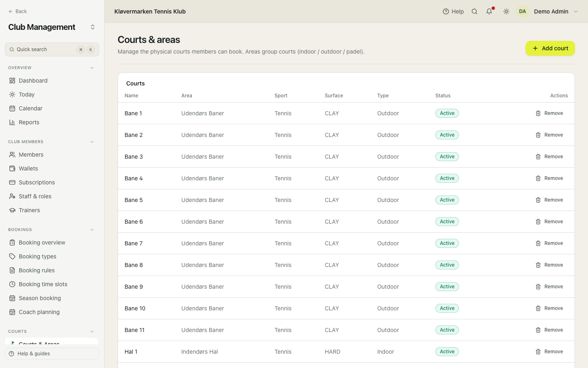The image size is (588, 368).
Task: Click the search magnifier icon in header
Action: click(x=474, y=11)
